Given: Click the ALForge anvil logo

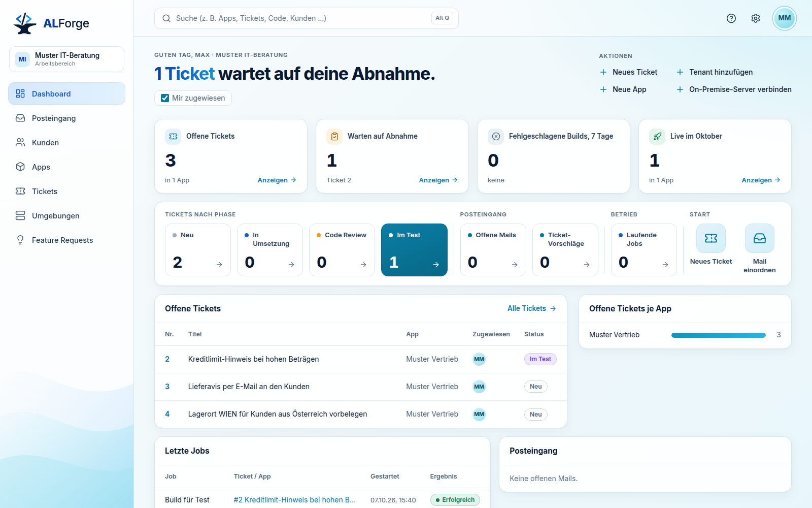Looking at the screenshot, I should click(x=25, y=23).
